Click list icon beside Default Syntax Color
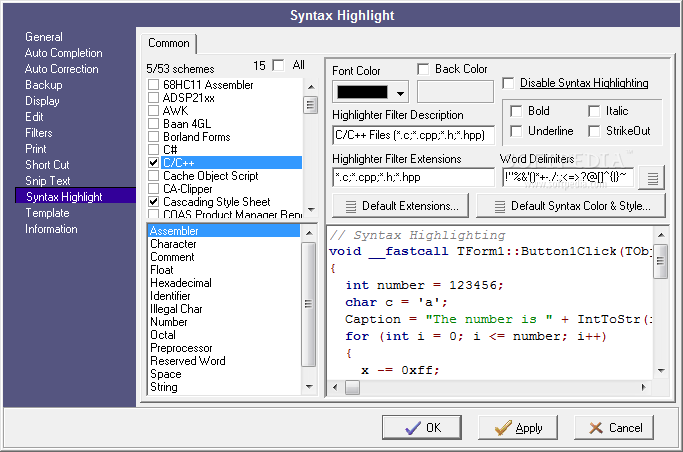683x452 pixels. [500, 206]
